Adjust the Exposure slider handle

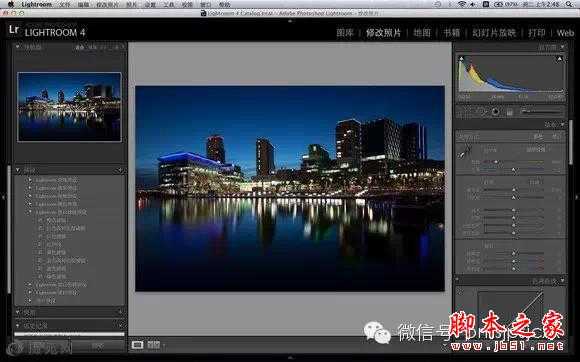(x=514, y=190)
